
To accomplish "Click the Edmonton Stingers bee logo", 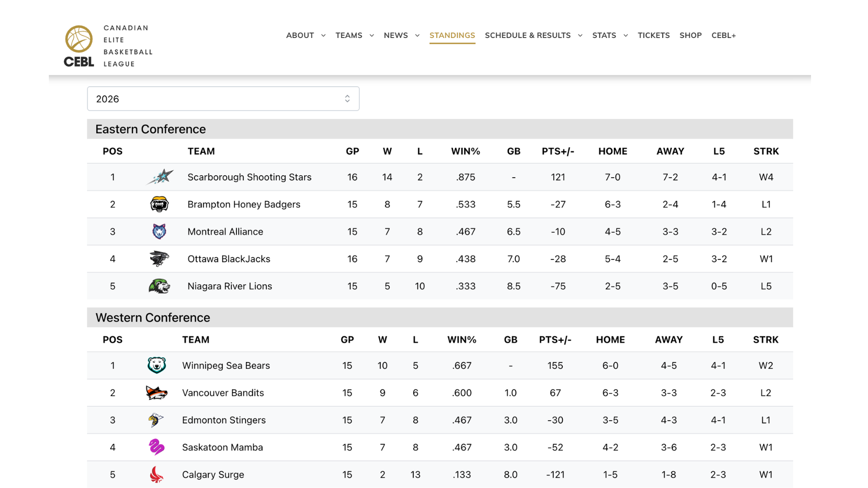I will coord(156,420).
